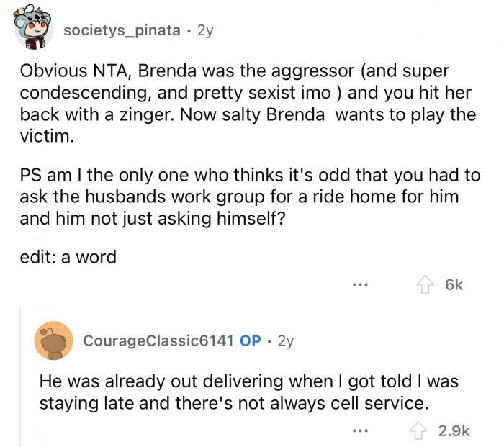
Task: Visit societys_pinata's profile via the username
Action: pyautogui.click(x=122, y=30)
